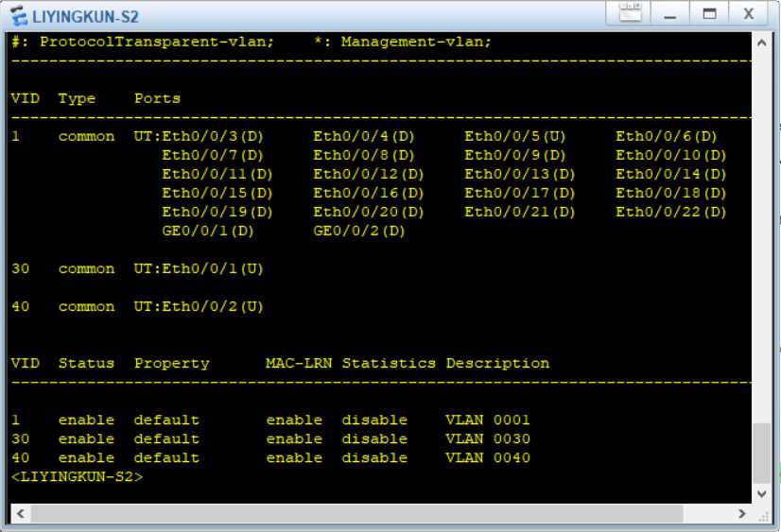Click the restore-size button left of minimize
The width and height of the screenshot is (781, 532).
630,12
